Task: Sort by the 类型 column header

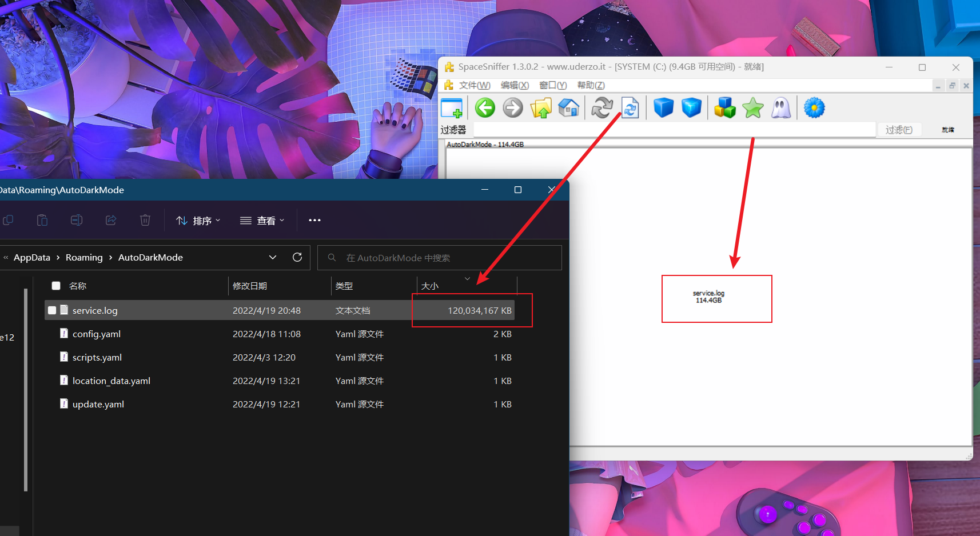Action: click(x=344, y=286)
